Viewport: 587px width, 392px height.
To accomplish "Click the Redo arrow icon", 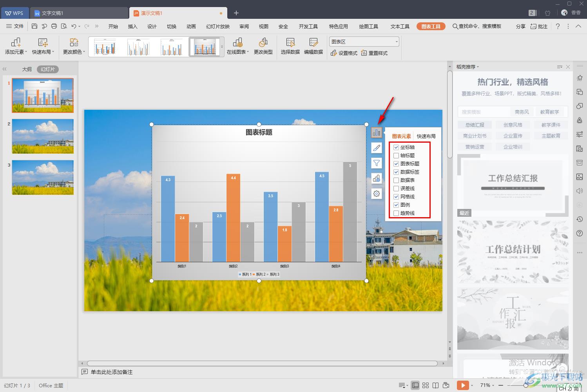I will point(87,26).
